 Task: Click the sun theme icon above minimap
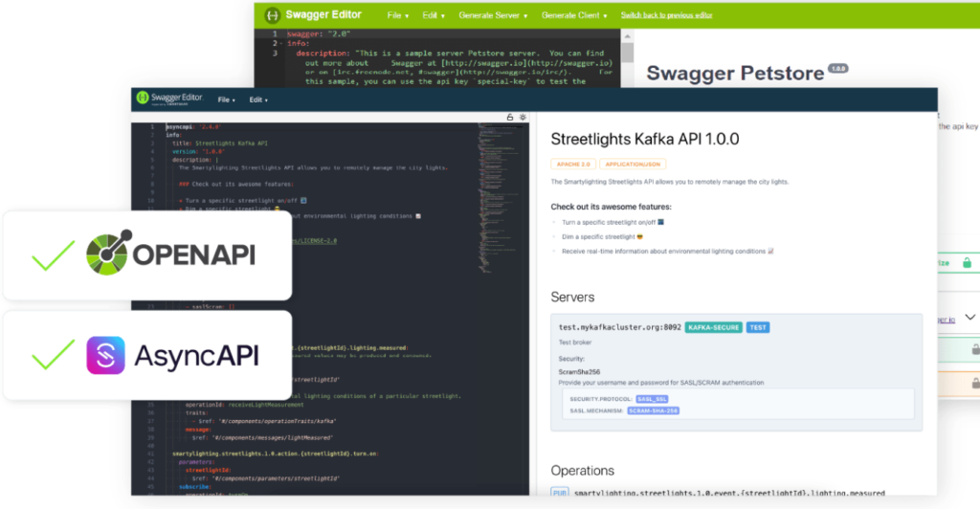click(x=523, y=117)
